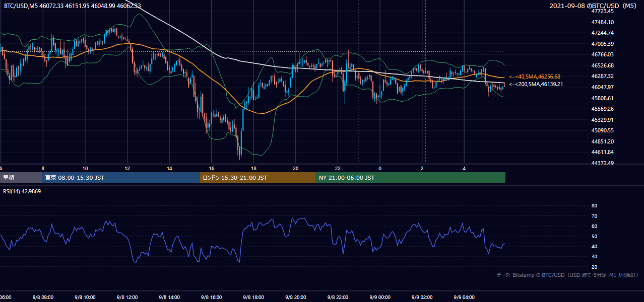644x302 pixels.
Task: Click price axis value 46526.68
Action: [603, 65]
